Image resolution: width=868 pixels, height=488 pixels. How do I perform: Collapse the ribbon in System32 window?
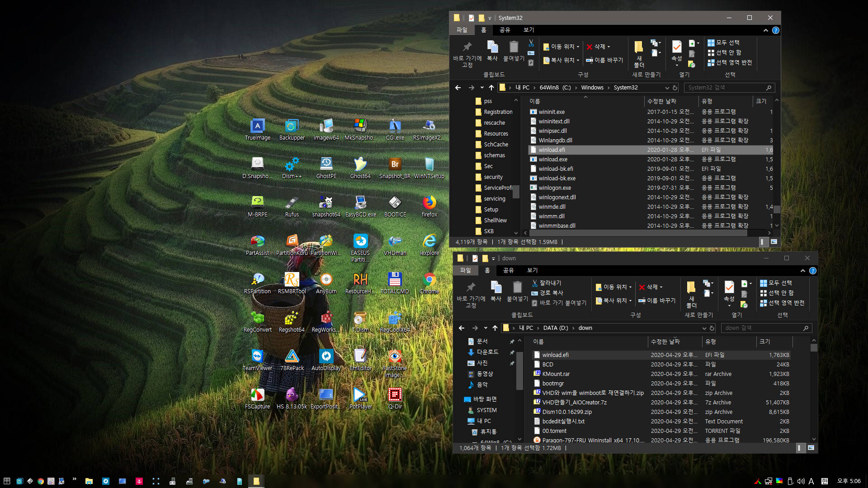765,30
